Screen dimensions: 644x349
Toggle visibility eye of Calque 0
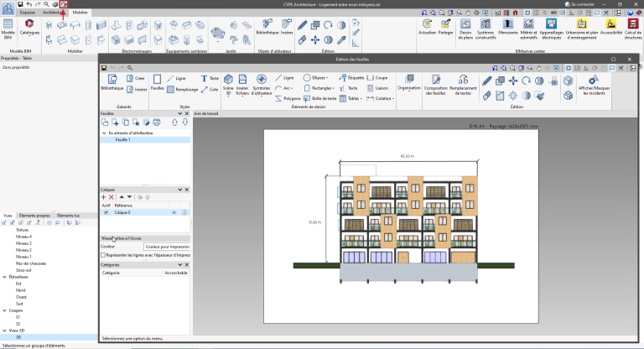click(174, 213)
